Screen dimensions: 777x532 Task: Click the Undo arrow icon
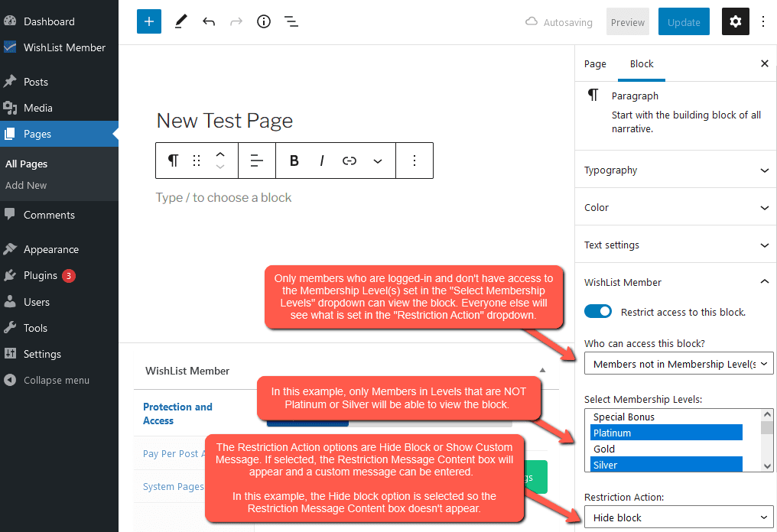pos(209,21)
